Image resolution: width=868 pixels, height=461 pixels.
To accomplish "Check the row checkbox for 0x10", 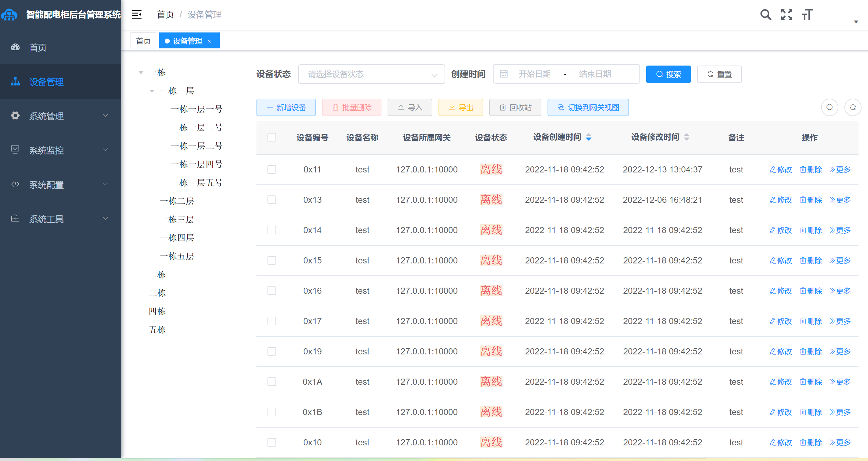I will pos(271,442).
